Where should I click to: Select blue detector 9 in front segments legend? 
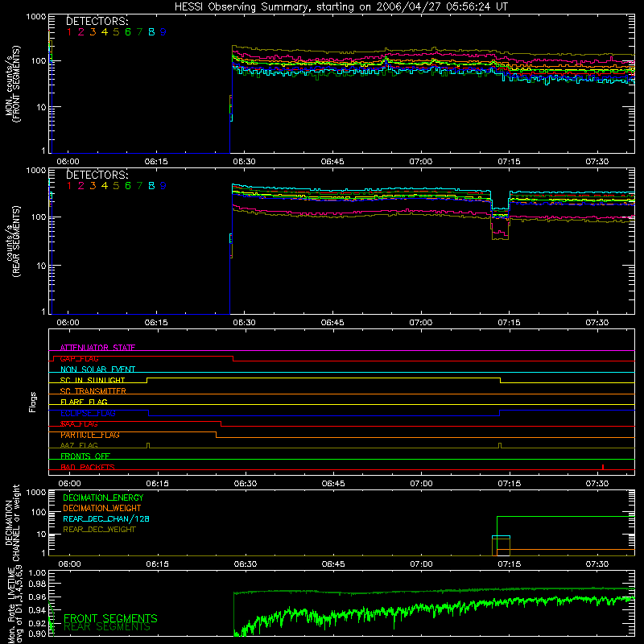(x=163, y=32)
